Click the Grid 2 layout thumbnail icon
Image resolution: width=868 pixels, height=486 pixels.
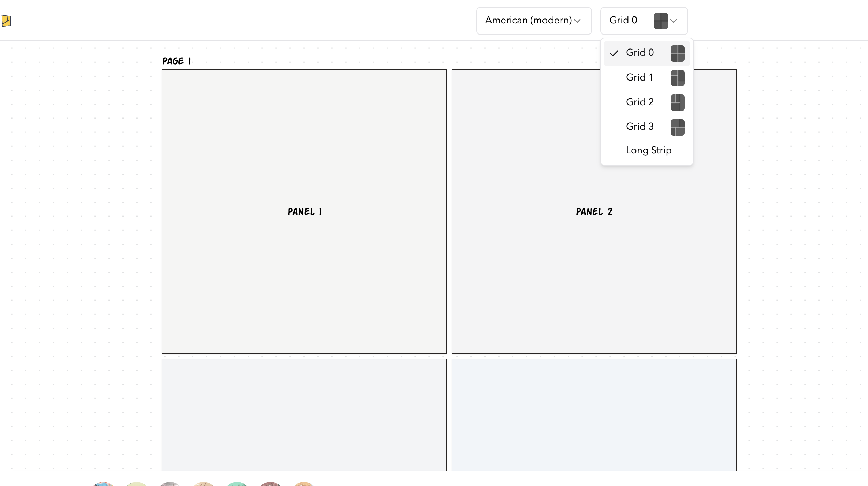[677, 102]
